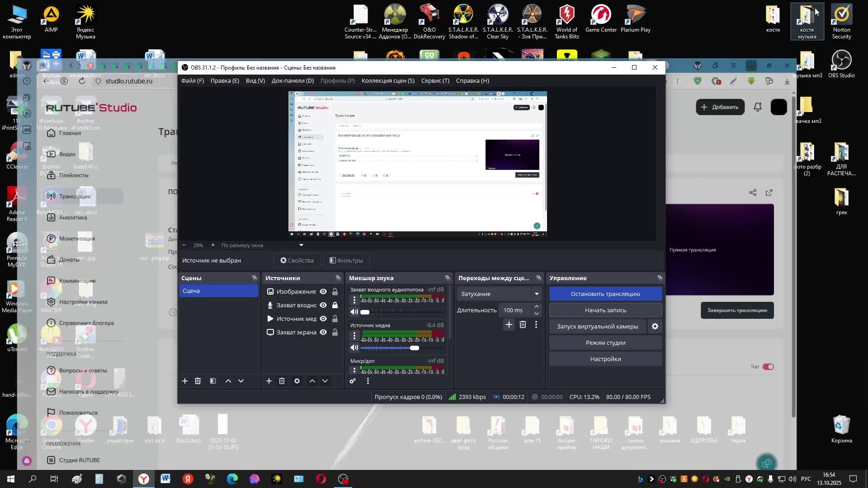Image resolution: width=868 pixels, height=488 pixels.
Task: Mute the Источник медиа speaker icon
Action: tap(354, 348)
